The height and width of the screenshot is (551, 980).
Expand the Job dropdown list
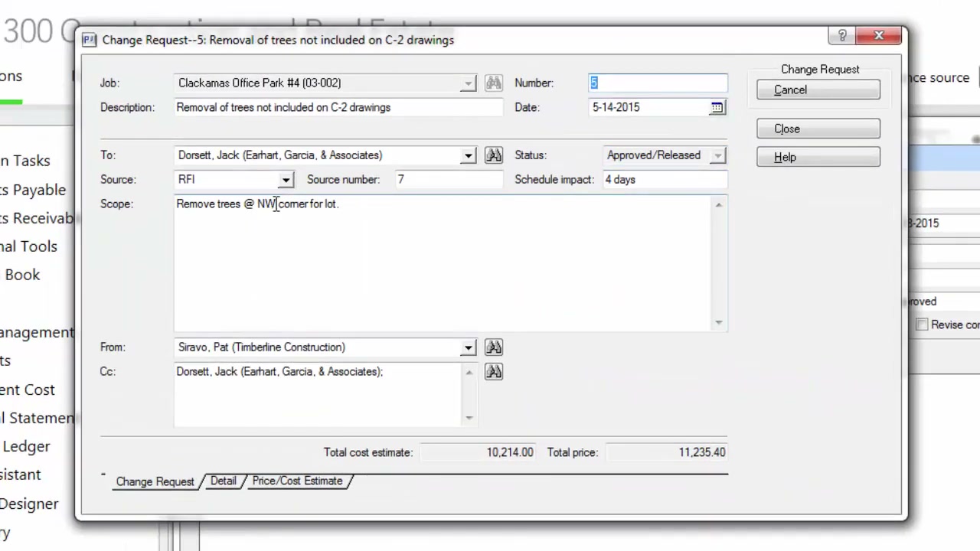pyautogui.click(x=468, y=83)
